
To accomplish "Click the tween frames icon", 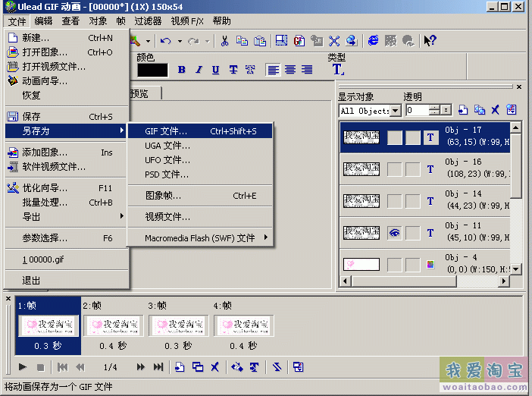I will 236,367.
